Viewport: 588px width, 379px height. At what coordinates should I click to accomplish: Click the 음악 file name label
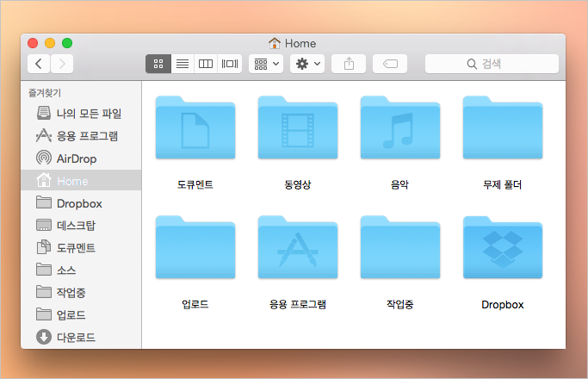tap(400, 184)
